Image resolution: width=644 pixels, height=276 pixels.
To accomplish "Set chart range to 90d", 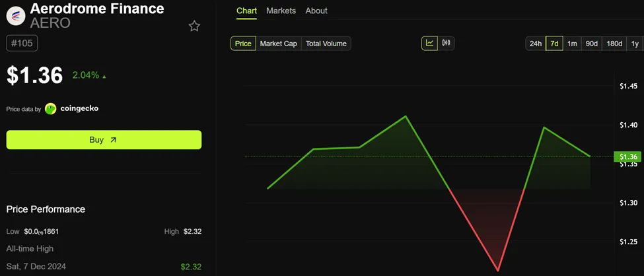I will 592,44.
